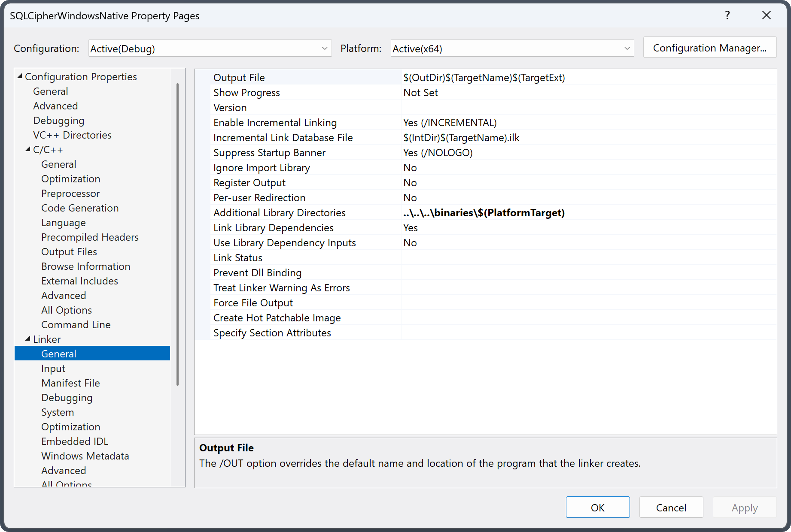Select Link Library Dependencies property

click(x=273, y=228)
